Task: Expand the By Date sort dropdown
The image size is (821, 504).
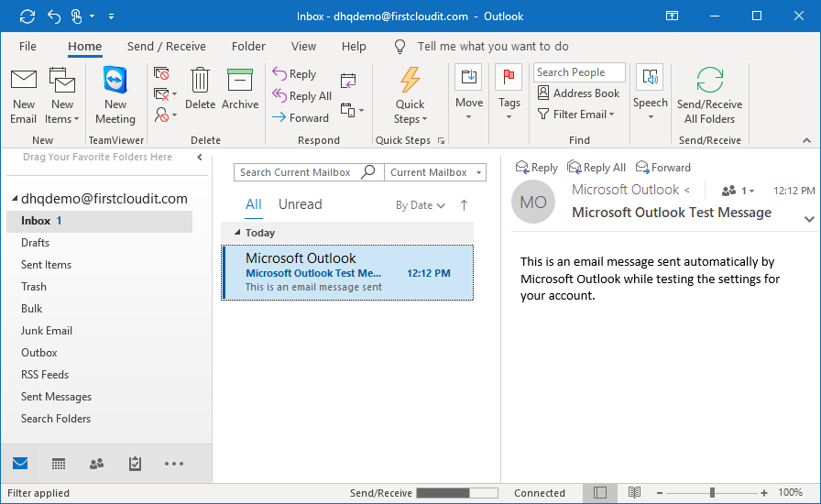Action: [421, 205]
